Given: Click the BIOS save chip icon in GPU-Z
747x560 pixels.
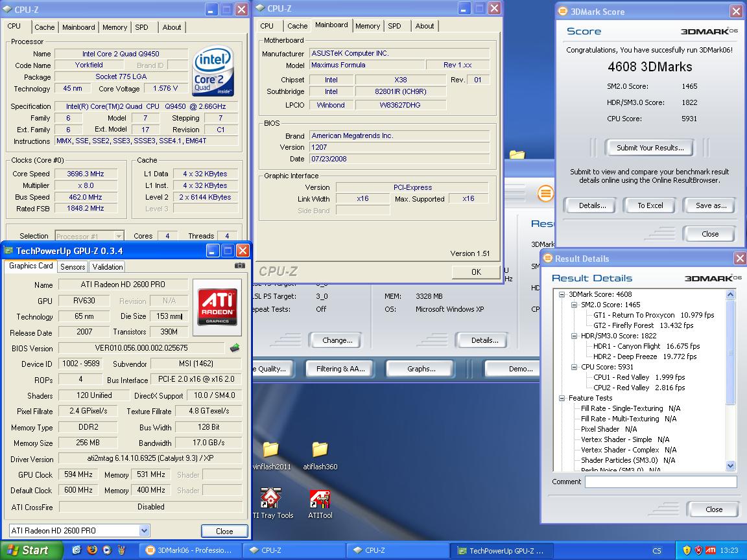Looking at the screenshot, I should coord(234,347).
